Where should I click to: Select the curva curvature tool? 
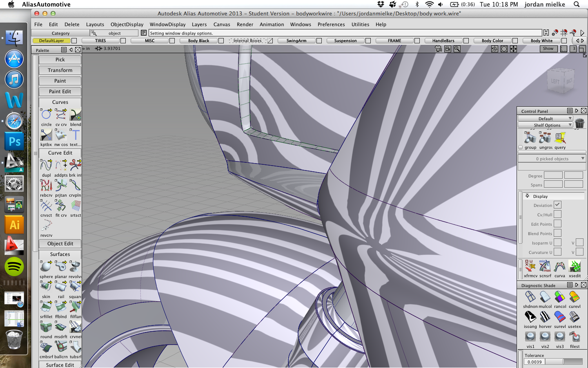pos(560,266)
